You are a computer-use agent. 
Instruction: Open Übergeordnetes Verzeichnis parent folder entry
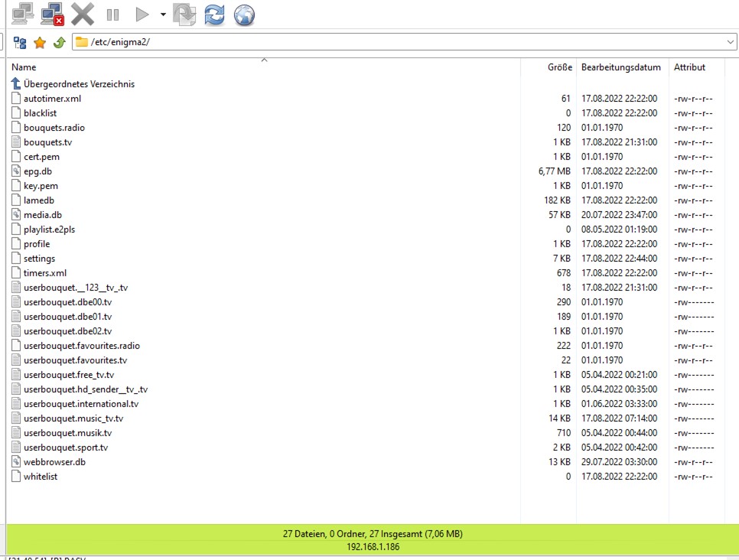pyautogui.click(x=78, y=84)
